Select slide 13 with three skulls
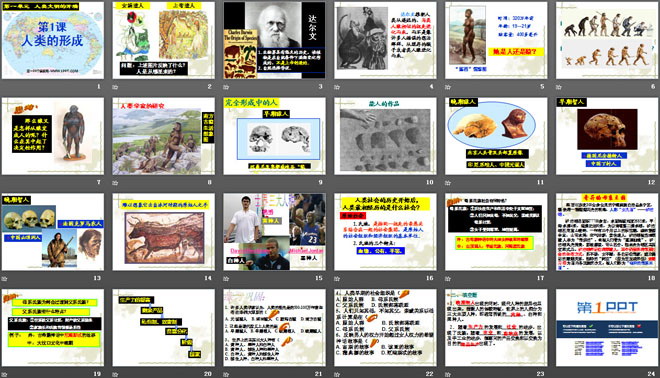The image size is (660, 378). [53, 232]
